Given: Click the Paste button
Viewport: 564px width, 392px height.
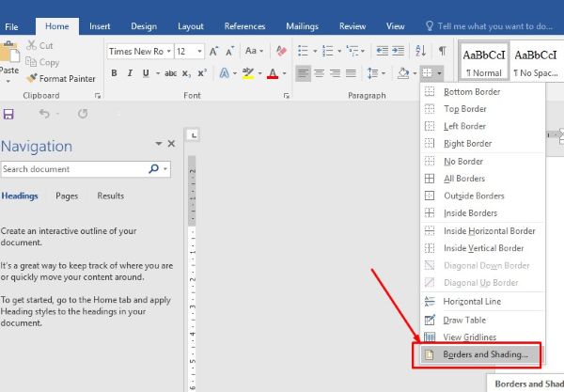Looking at the screenshot, I should pyautogui.click(x=9, y=61).
